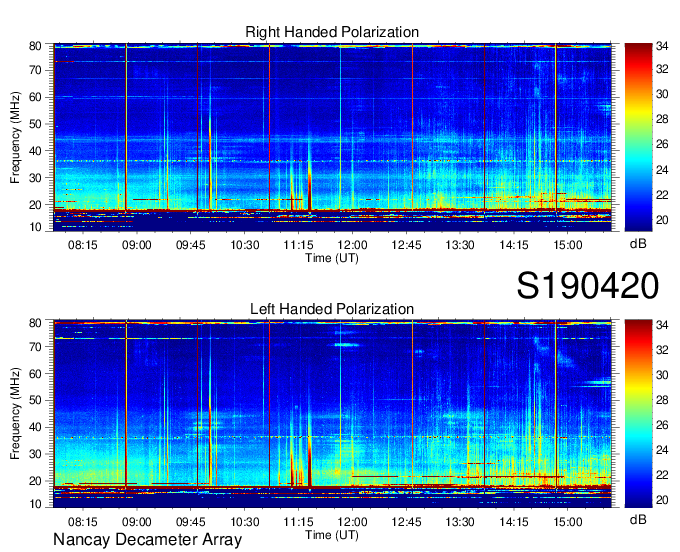
Task: Click the 12:00 tick of Right Handed plot
Action: point(352,245)
